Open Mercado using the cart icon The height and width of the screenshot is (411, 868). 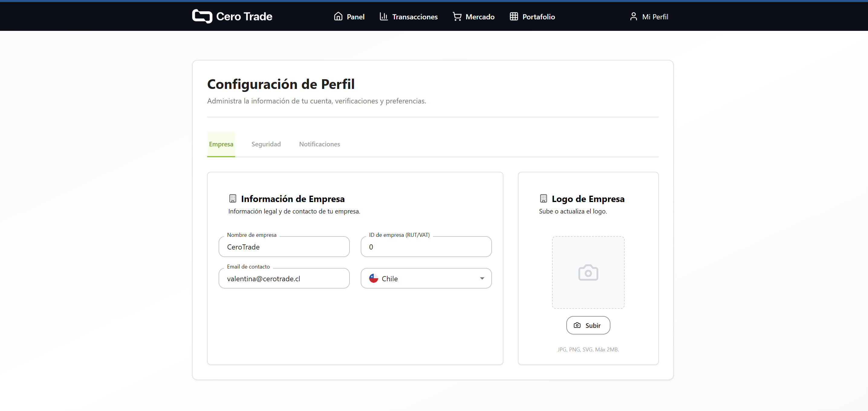point(457,16)
